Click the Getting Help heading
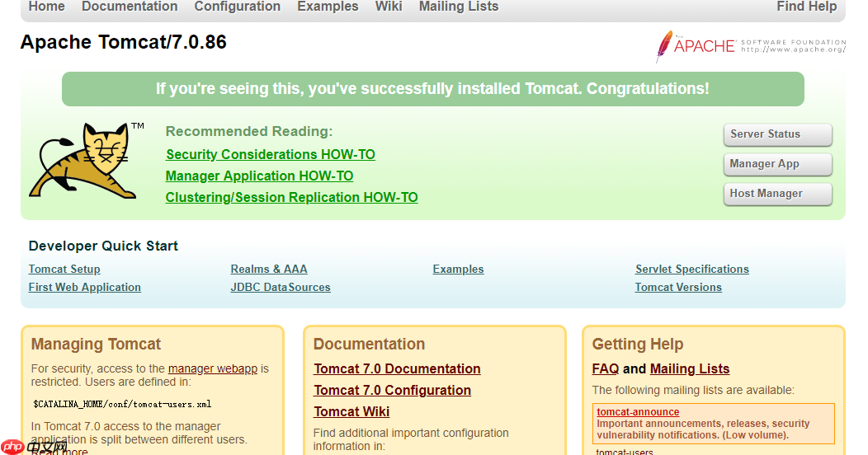The height and width of the screenshot is (455, 868). (638, 344)
